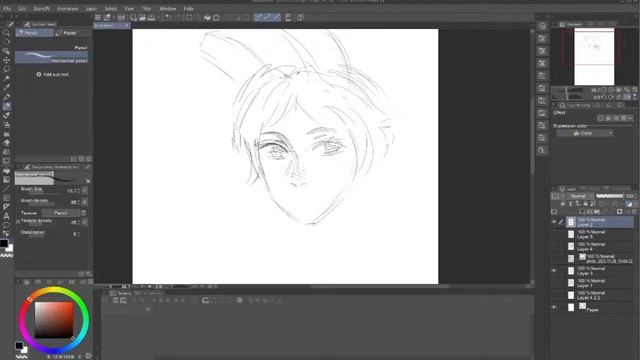Open the Expression color dropdown showing Color
The height and width of the screenshot is (360, 640).
click(x=584, y=133)
